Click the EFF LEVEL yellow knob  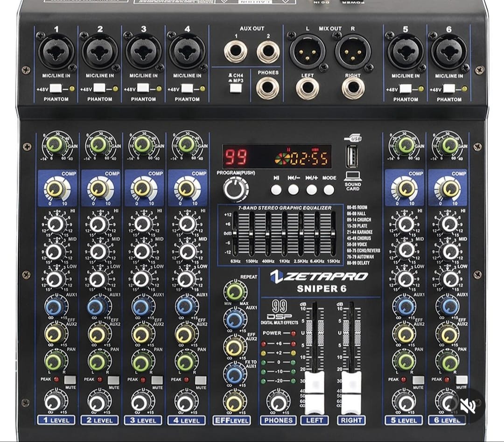234,402
